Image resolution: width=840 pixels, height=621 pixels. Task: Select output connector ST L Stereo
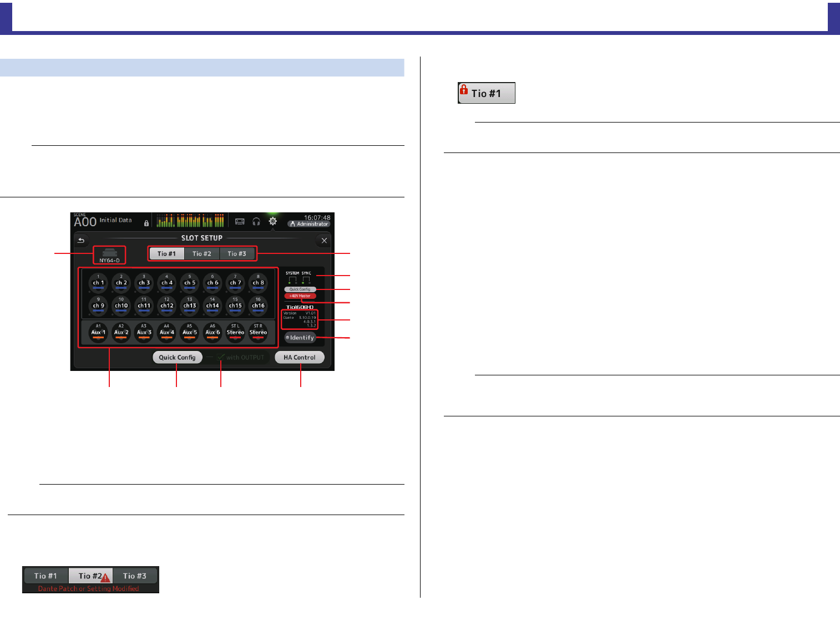click(x=235, y=332)
